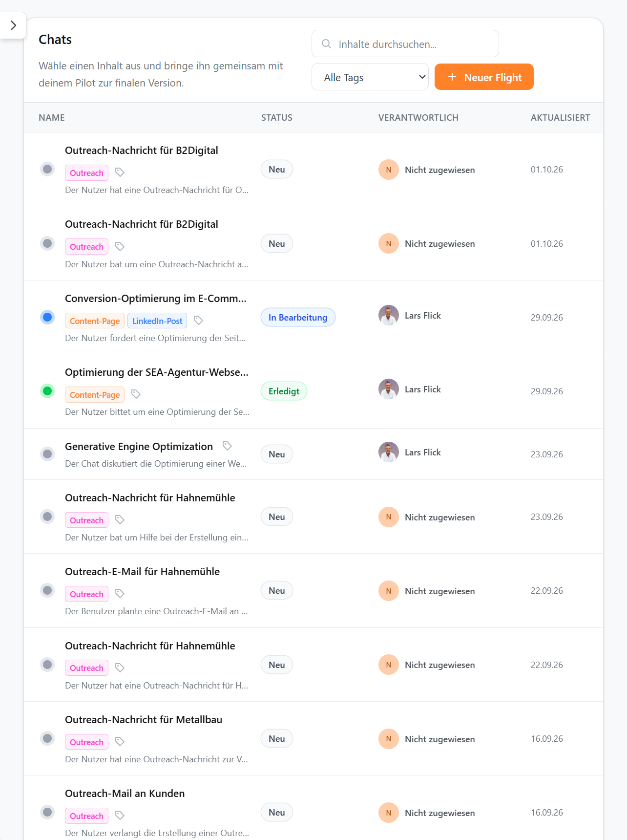This screenshot has width=627, height=840.
Task: Open Outreach-Nachricht für Metallbau chat
Action: click(144, 720)
